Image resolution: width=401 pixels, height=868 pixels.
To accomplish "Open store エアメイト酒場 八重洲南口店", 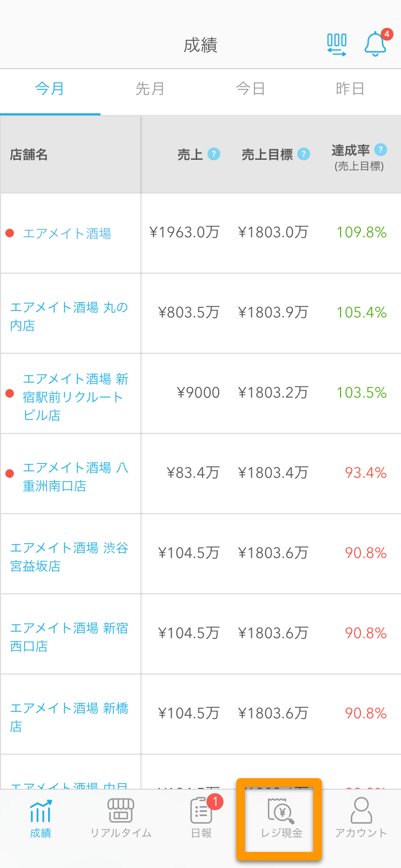I will (75, 477).
